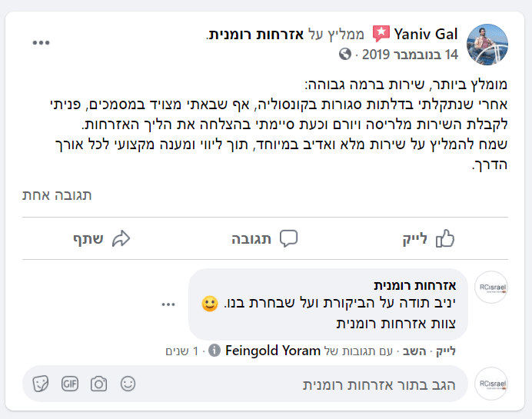This screenshot has width=532, height=419.
Task: Open Yaniv Gal's profile link
Action: coord(426,35)
